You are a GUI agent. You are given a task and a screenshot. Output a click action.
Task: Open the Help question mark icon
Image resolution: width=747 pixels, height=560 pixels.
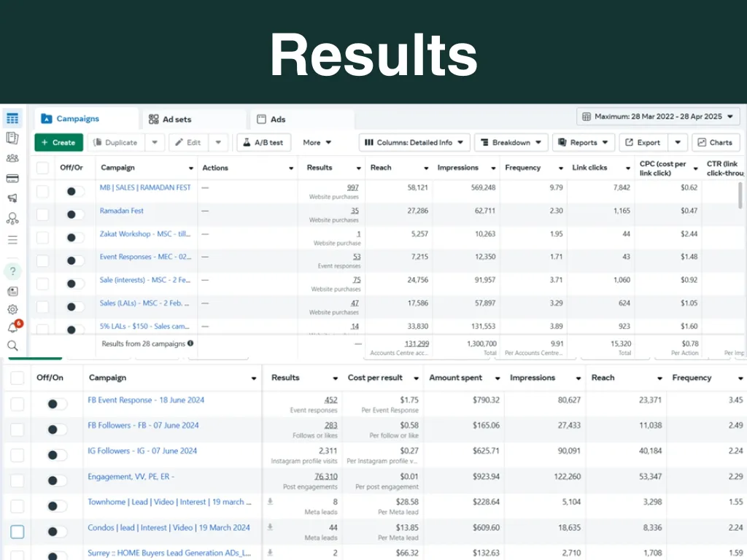point(13,271)
